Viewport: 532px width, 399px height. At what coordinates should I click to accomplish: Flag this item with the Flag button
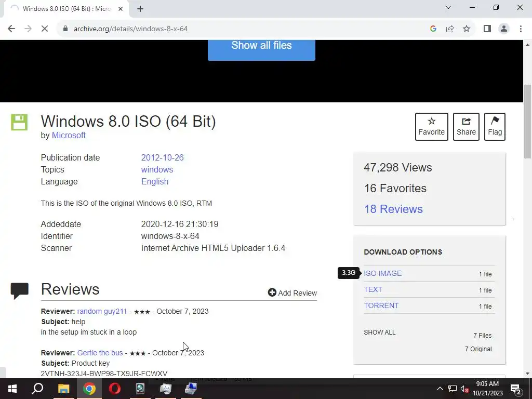point(495,127)
